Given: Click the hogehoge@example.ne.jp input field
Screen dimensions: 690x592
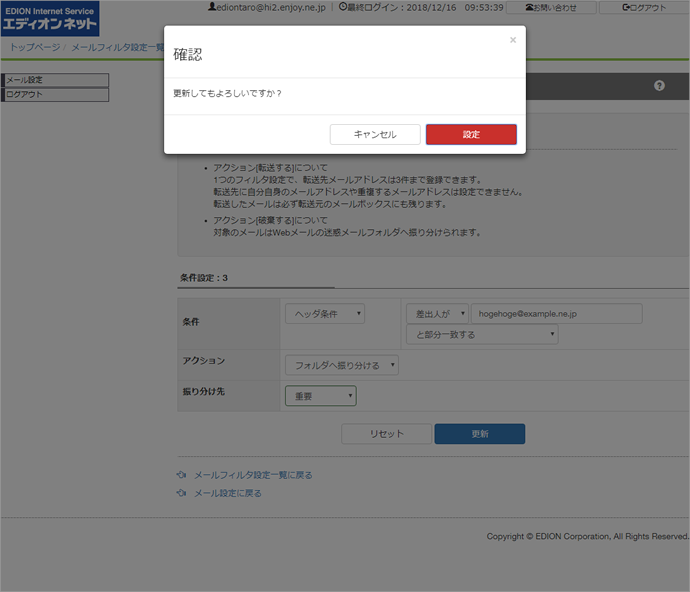Looking at the screenshot, I should (x=556, y=314).
